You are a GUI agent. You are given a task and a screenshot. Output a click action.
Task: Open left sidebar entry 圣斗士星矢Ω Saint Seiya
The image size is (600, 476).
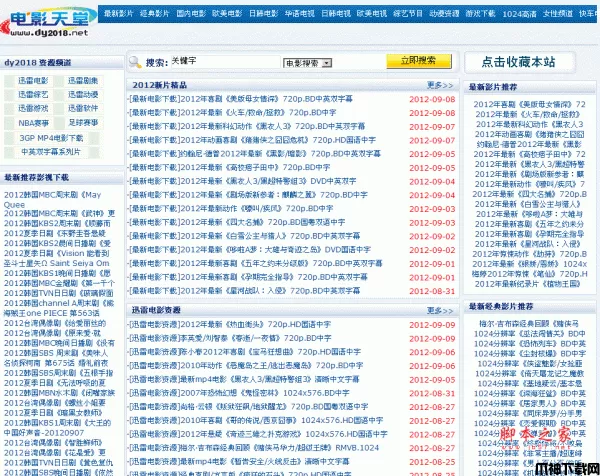point(57,263)
